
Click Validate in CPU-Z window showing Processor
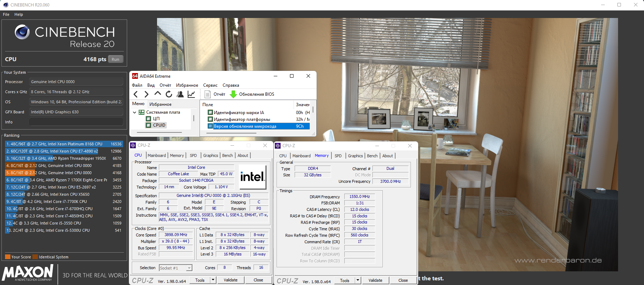click(x=231, y=280)
